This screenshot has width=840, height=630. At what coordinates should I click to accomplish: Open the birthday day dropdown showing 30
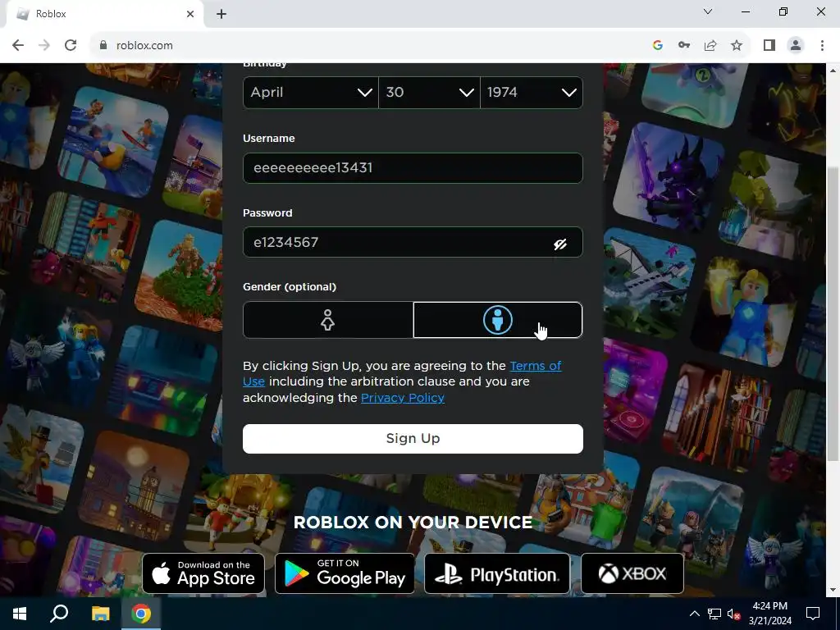tap(429, 92)
